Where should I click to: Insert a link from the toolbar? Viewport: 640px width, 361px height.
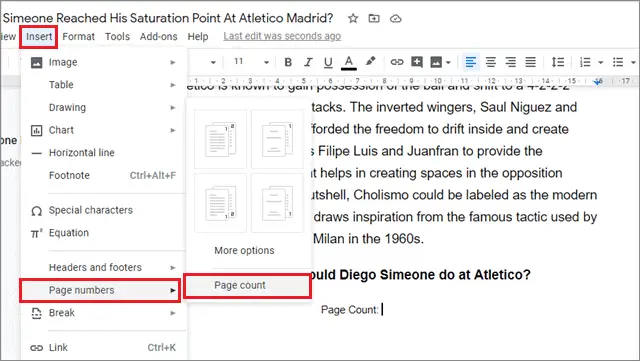tap(397, 62)
